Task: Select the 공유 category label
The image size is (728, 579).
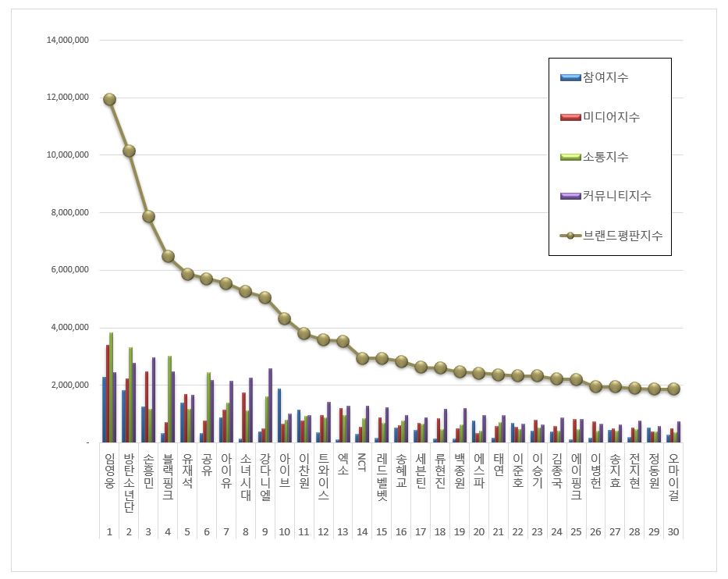Action: tap(207, 465)
